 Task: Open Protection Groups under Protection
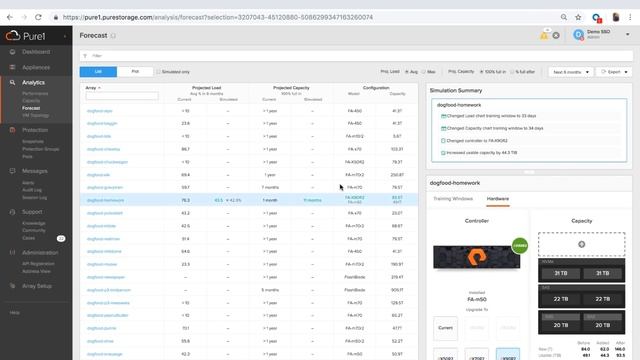pos(40,149)
